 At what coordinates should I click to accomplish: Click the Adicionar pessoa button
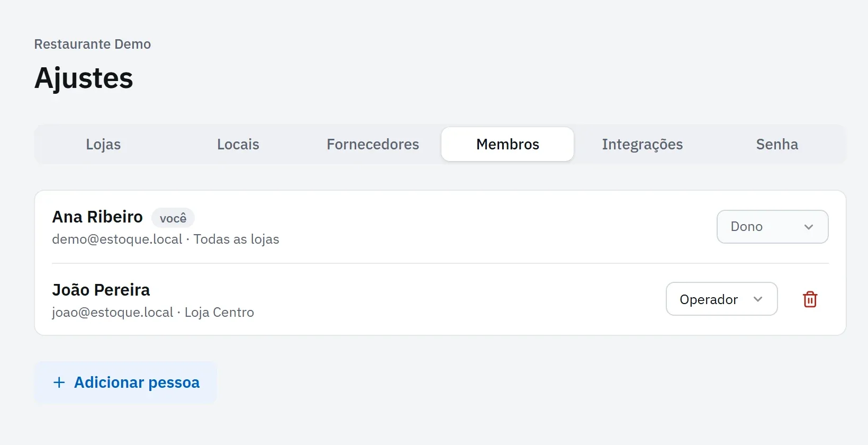pos(125,382)
